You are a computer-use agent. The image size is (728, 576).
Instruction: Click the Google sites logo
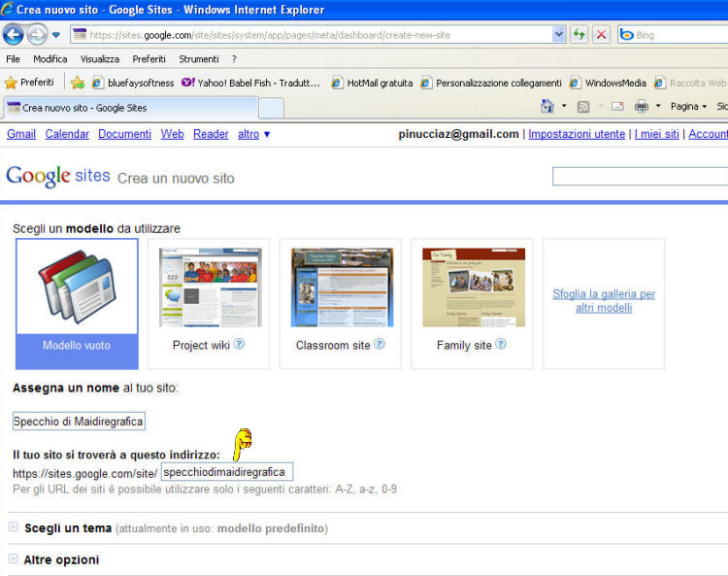point(58,177)
